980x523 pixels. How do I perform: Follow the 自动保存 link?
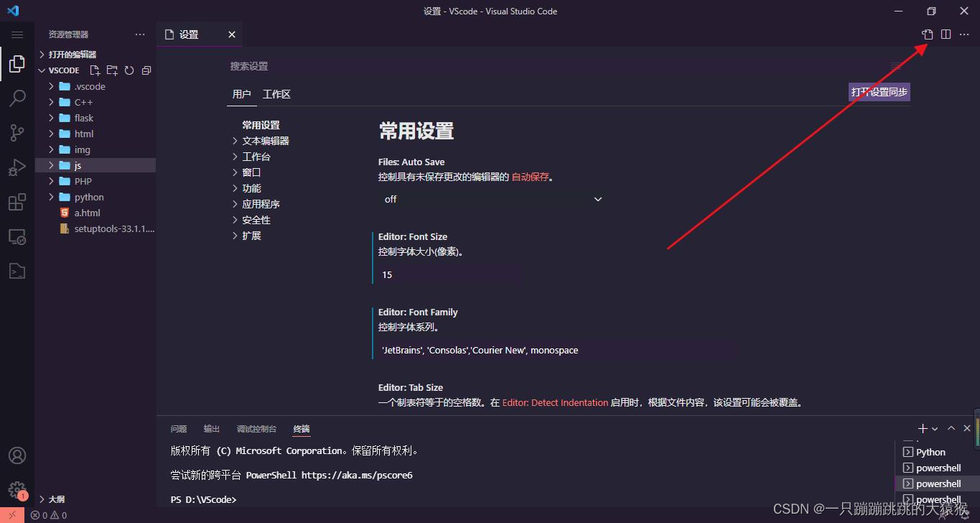click(x=530, y=177)
